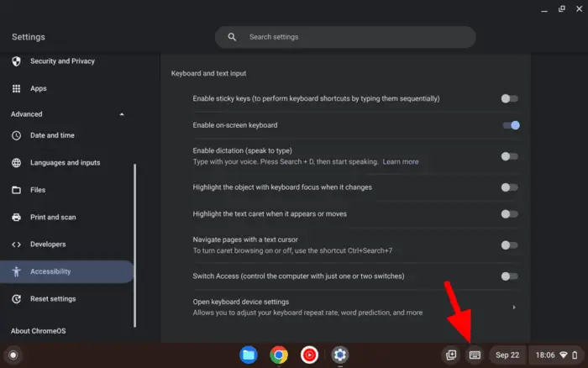Click the sidebar scrollbar
This screenshot has height=368, width=588.
tap(134, 245)
